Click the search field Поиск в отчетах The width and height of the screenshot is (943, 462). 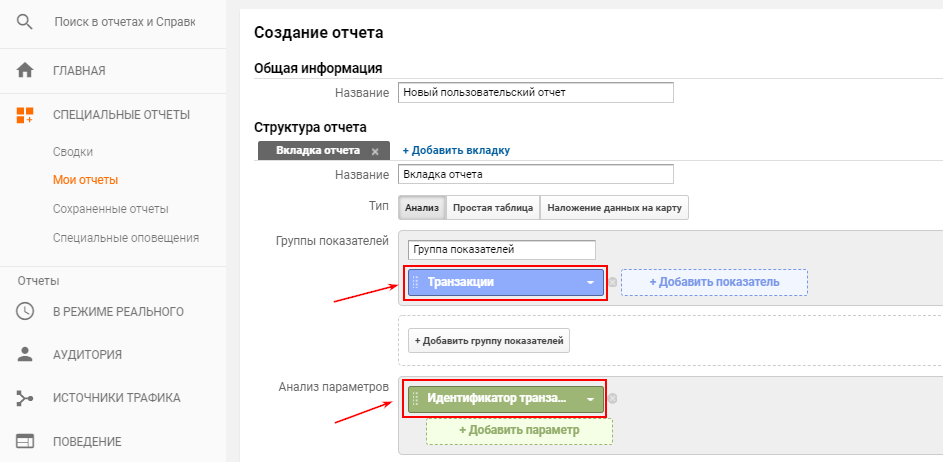pos(125,22)
